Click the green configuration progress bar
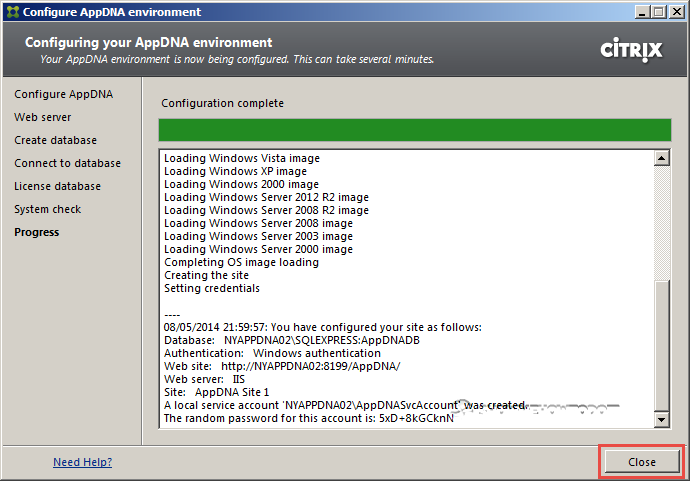The height and width of the screenshot is (481, 690). pos(415,130)
